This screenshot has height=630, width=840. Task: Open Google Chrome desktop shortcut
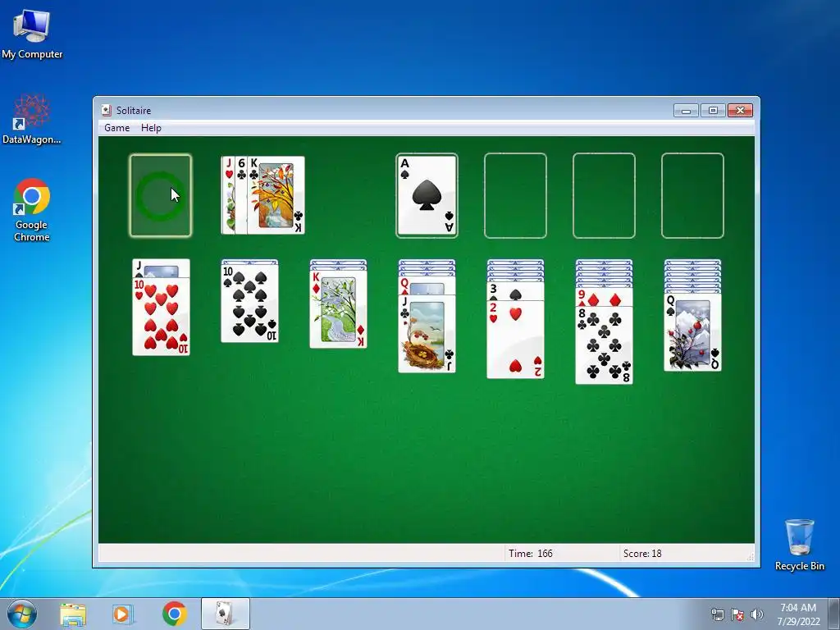click(32, 211)
